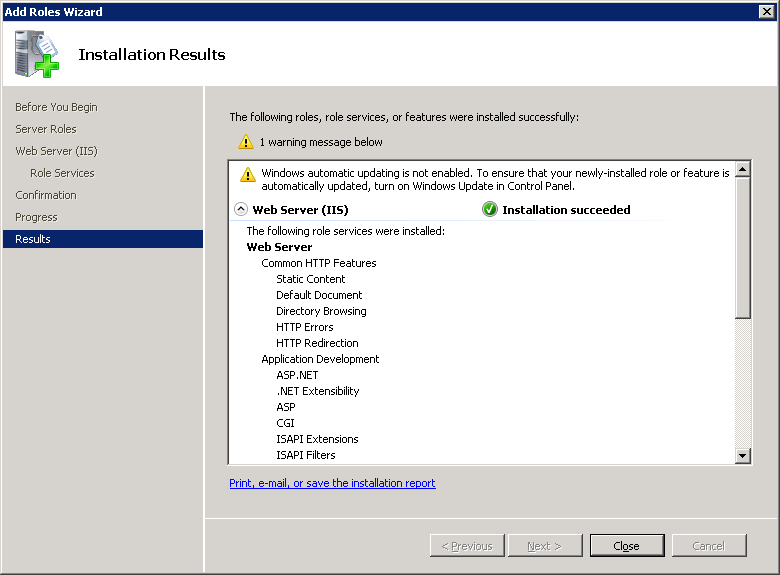Screen dimensions: 780x575
Task: Select 'Role Services' sub-step in sidebar
Action: click(62, 173)
